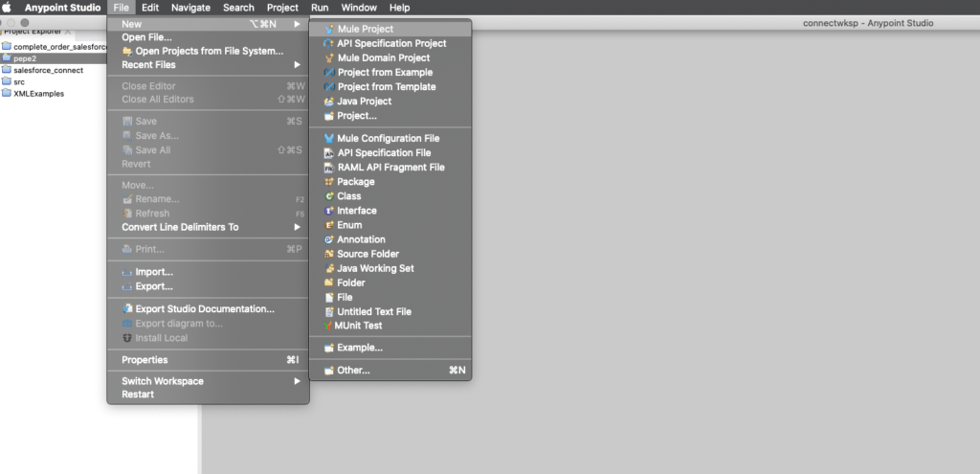This screenshot has width=980, height=474.
Task: Click the Java Project icon
Action: pyautogui.click(x=329, y=102)
